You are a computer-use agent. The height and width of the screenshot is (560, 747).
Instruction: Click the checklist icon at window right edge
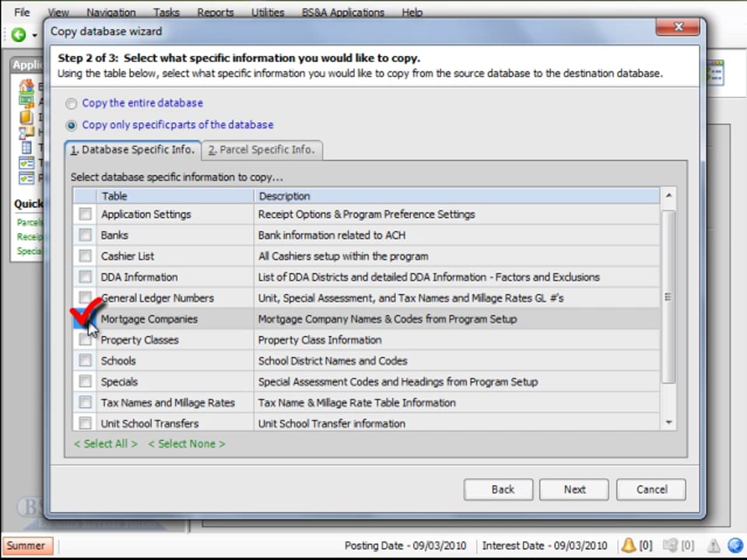[716, 73]
